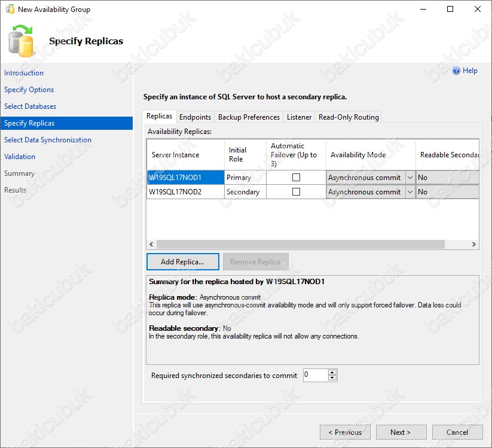This screenshot has height=448, width=492.
Task: Decrease required synchronized secondaries with down arrow
Action: tap(332, 378)
